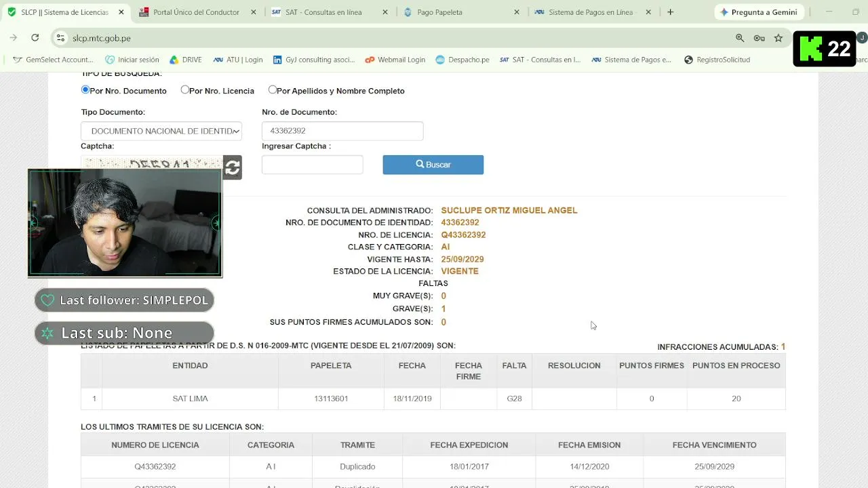This screenshot has width=868, height=488.
Task: Click Nro. de Documento input field
Action: point(342,131)
